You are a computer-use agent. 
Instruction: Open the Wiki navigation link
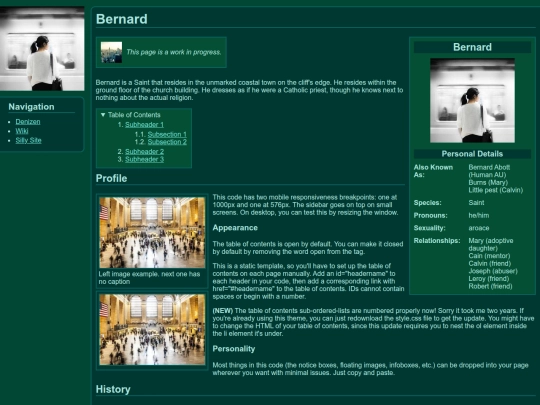click(22, 131)
